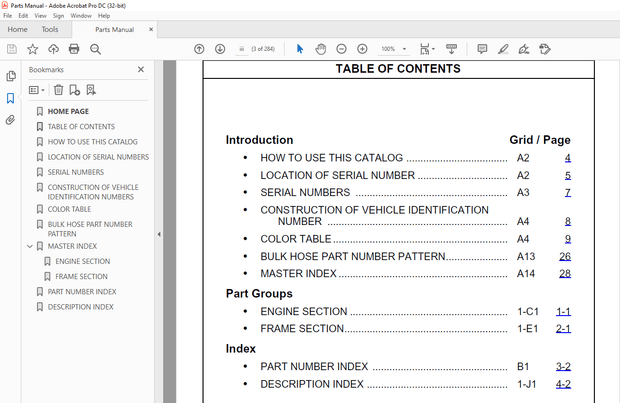Open the Help menu
The image size is (620, 403).
[x=104, y=16]
